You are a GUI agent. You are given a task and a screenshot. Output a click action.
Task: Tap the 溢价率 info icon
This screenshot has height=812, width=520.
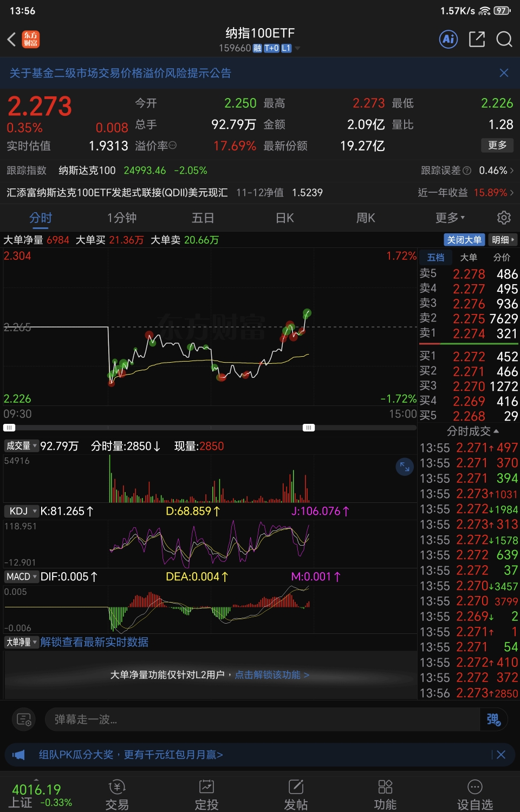pyautogui.click(x=173, y=146)
